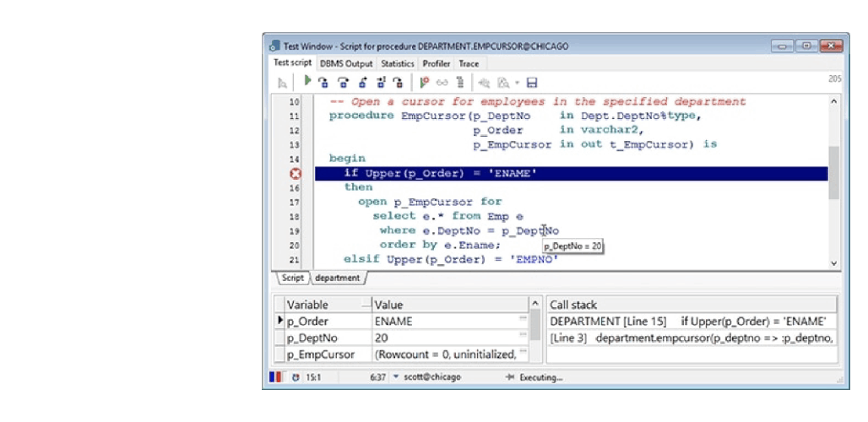Image resolution: width=868 pixels, height=422 pixels.
Task: Click the grayed Start debugger icon
Action: [282, 83]
